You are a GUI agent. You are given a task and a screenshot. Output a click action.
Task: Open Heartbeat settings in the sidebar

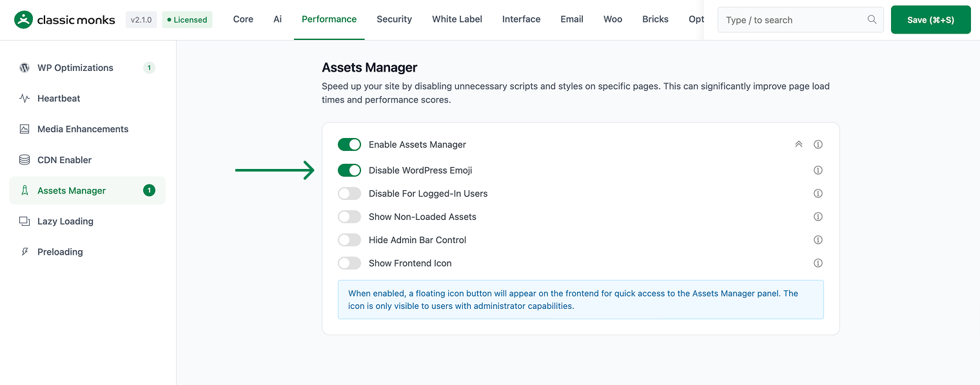(87, 99)
